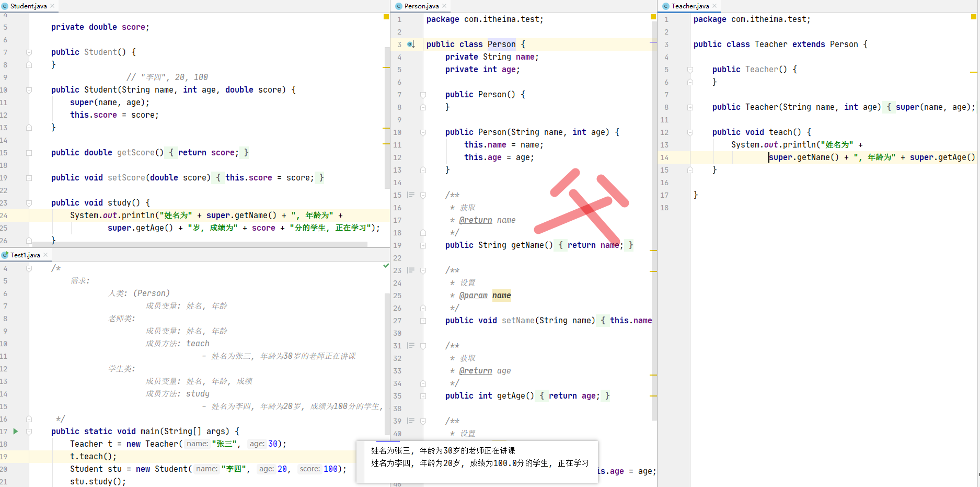Close the Teacher.java tab
Screen dimensions: 980x487
(714, 6)
